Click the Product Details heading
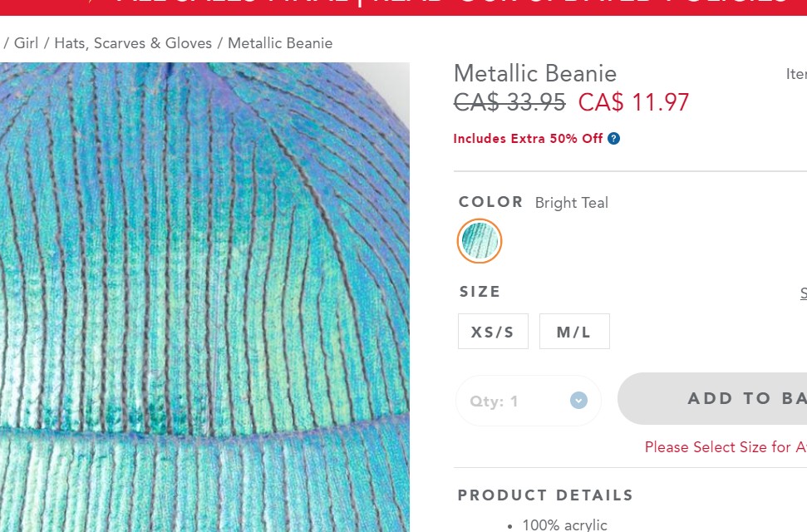 tap(545, 495)
